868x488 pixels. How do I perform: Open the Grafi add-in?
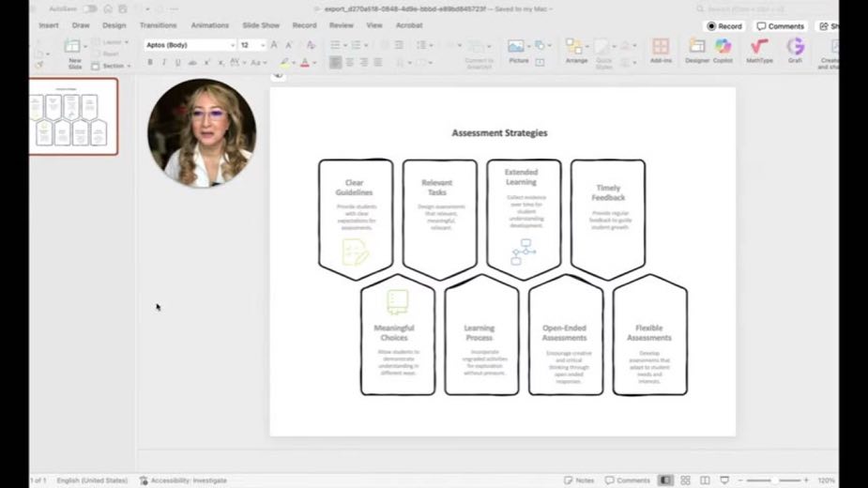click(795, 51)
